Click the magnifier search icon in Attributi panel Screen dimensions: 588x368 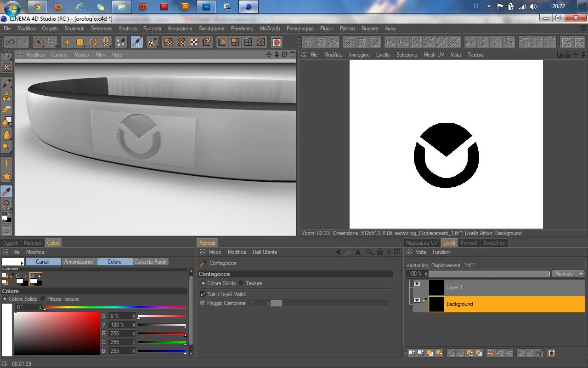pos(370,252)
